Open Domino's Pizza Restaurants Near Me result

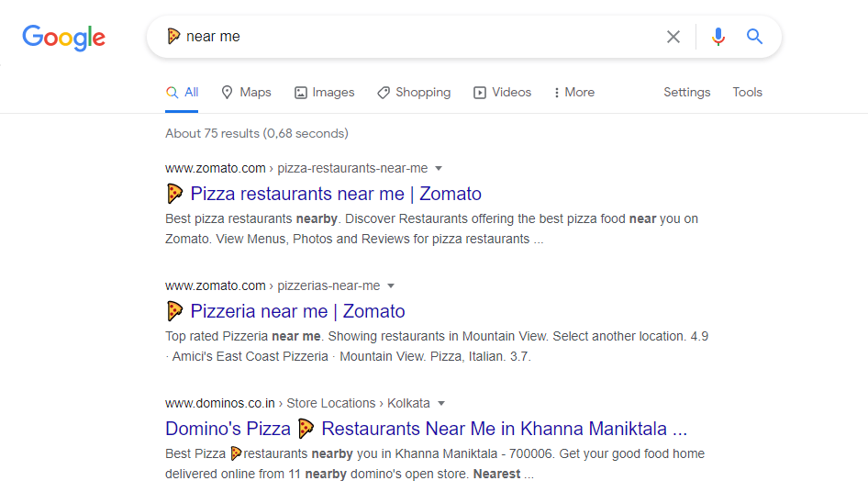426,429
